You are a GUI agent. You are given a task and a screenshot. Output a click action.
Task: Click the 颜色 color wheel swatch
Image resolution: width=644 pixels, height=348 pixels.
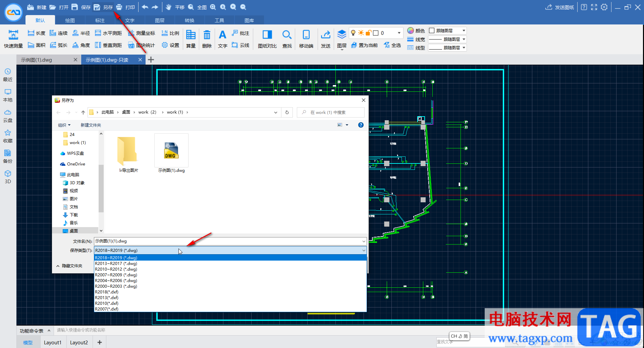point(411,30)
